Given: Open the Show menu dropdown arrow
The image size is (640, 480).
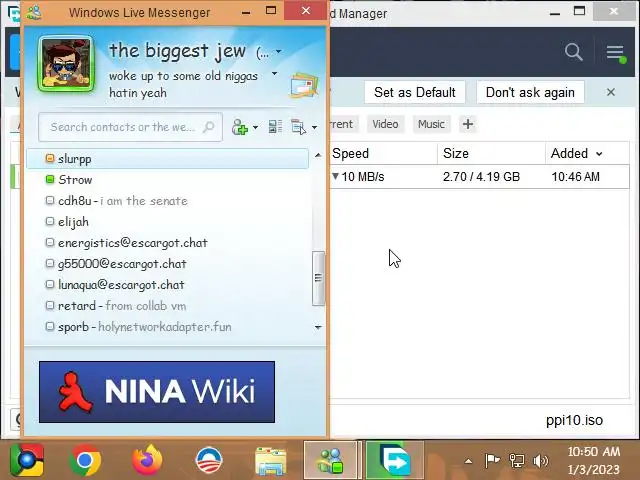Looking at the screenshot, I should (x=314, y=127).
